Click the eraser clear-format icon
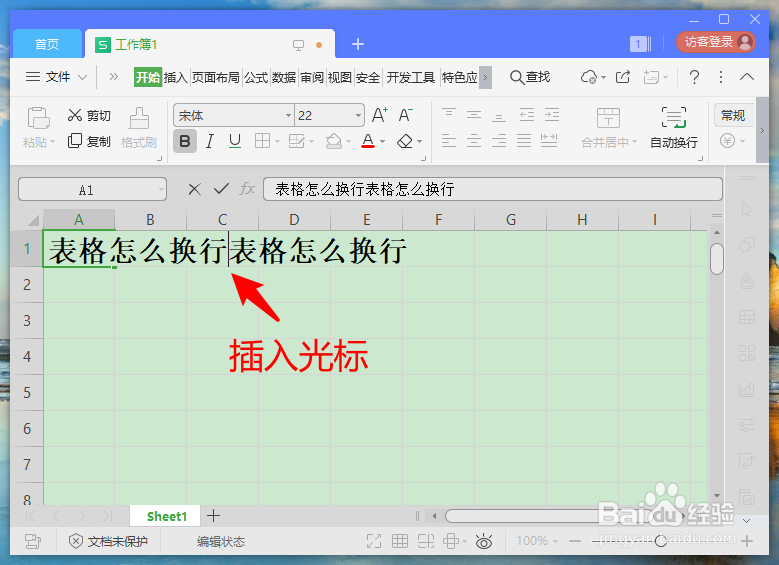Screen dimensions: 779x565 pos(405,142)
